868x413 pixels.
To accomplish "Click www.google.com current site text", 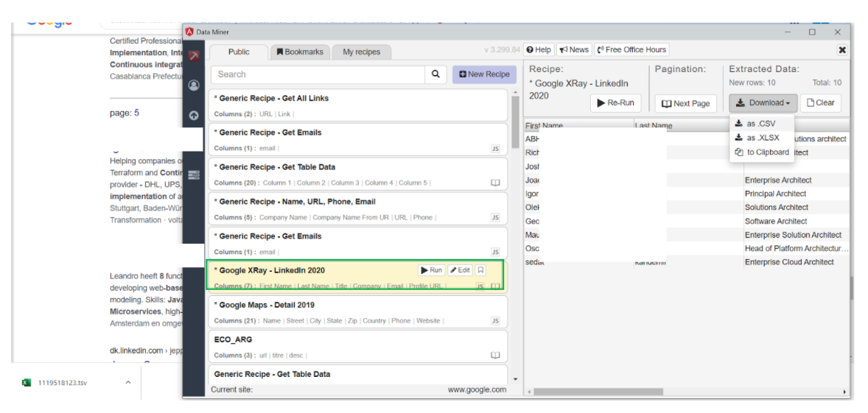I will tap(477, 389).
